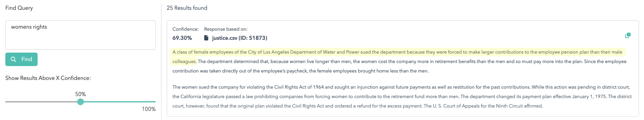Click "Show Results Above X Confidence" label
This screenshot has width=644, height=120.
[48, 78]
